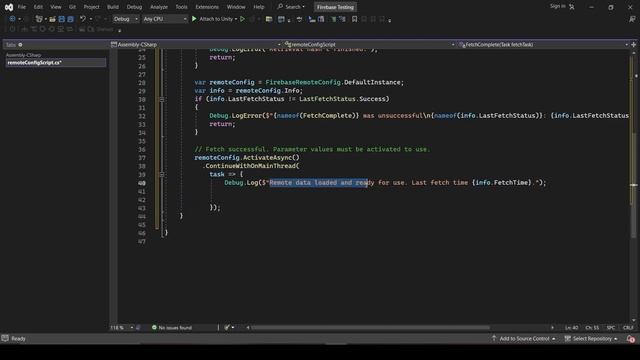Click the No issues found indicator
The height and width of the screenshot is (360, 640).
pyautogui.click(x=171, y=328)
